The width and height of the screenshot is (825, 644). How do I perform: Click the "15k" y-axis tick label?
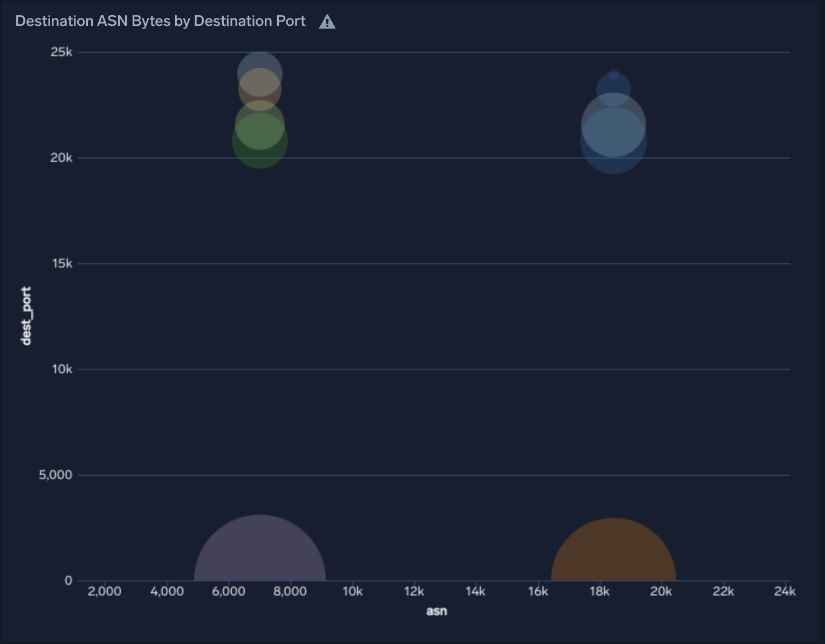pos(61,263)
